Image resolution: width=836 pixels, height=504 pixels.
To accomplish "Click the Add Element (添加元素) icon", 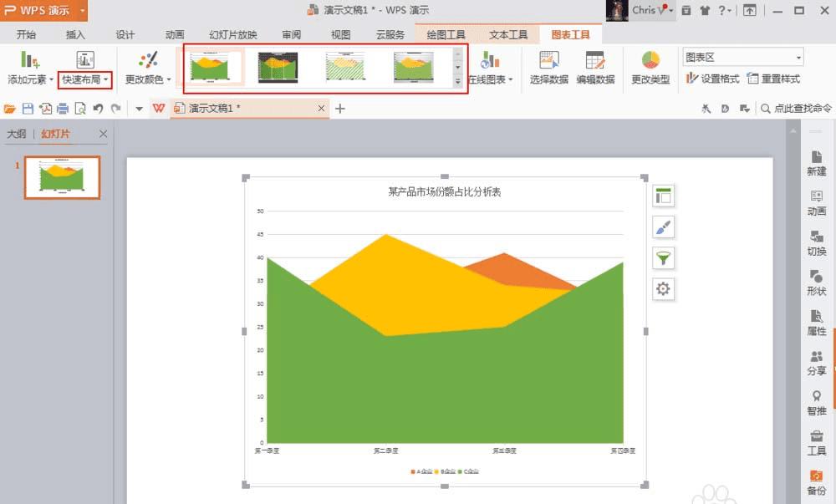I will click(x=30, y=59).
